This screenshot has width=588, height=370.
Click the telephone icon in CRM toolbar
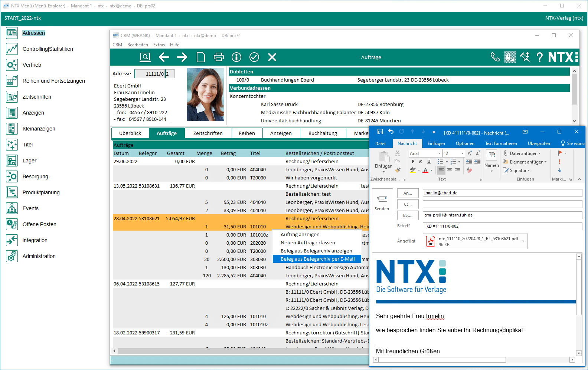point(495,57)
